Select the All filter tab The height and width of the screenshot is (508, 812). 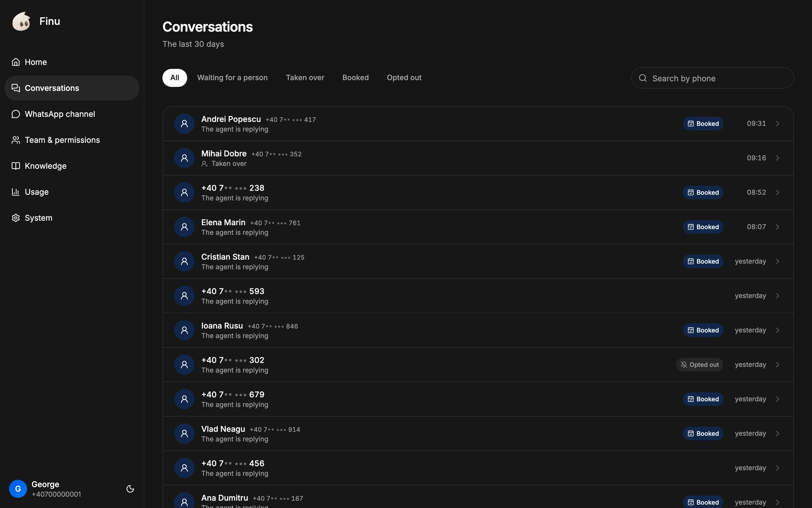point(175,78)
